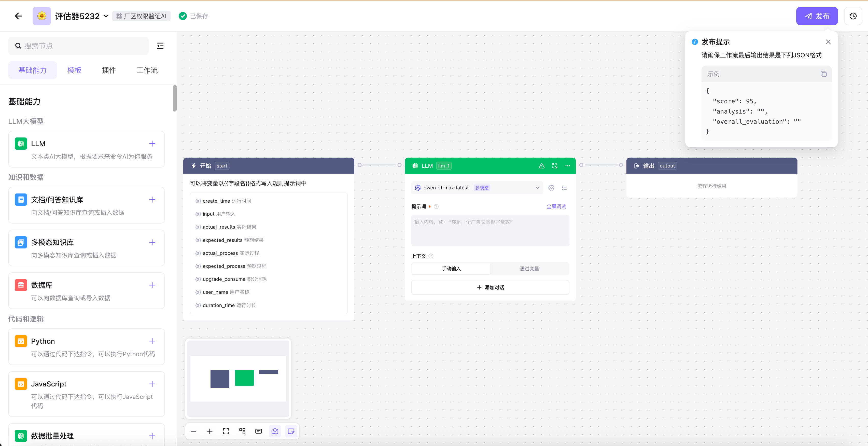Collapse the node sidebar panel

point(160,46)
